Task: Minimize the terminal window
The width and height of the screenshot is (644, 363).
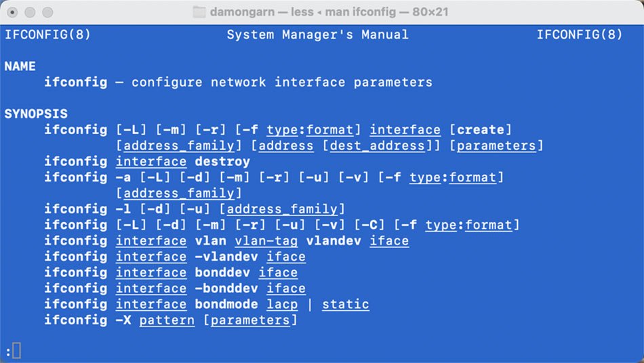Action: point(31,12)
